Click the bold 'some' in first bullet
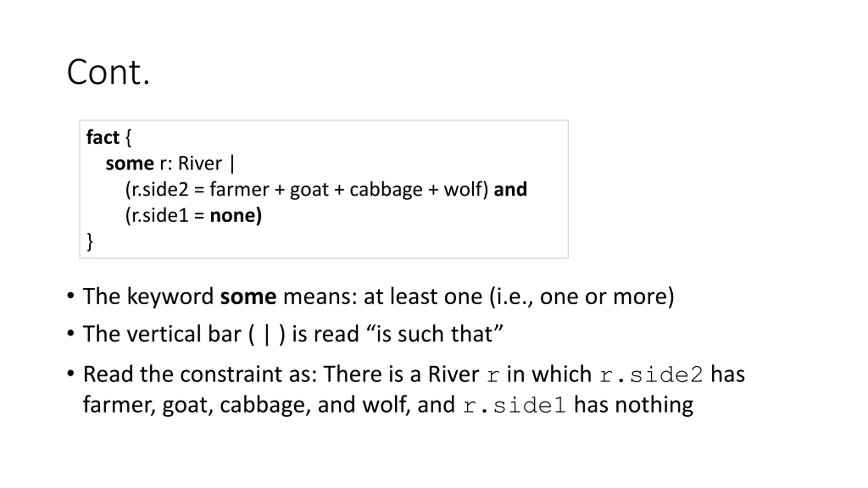This screenshot has width=868, height=488. [248, 297]
